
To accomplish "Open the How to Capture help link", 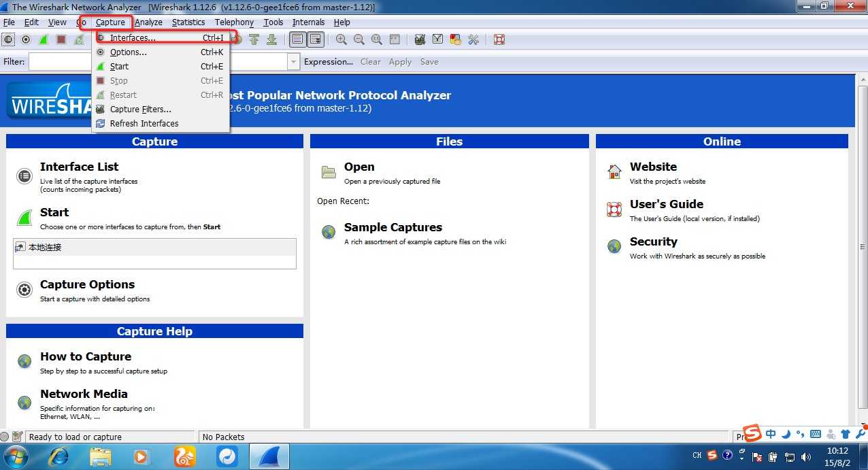I will (x=86, y=356).
